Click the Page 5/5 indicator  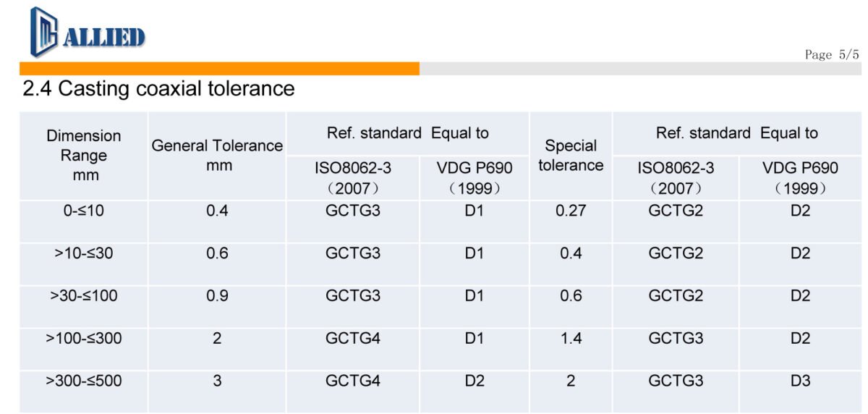point(832,55)
